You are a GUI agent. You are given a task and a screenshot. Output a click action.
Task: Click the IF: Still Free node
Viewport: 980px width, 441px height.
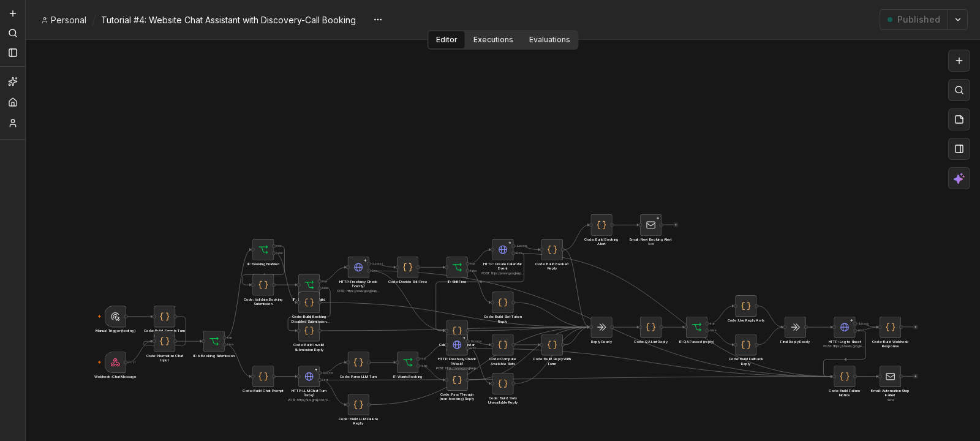(457, 268)
